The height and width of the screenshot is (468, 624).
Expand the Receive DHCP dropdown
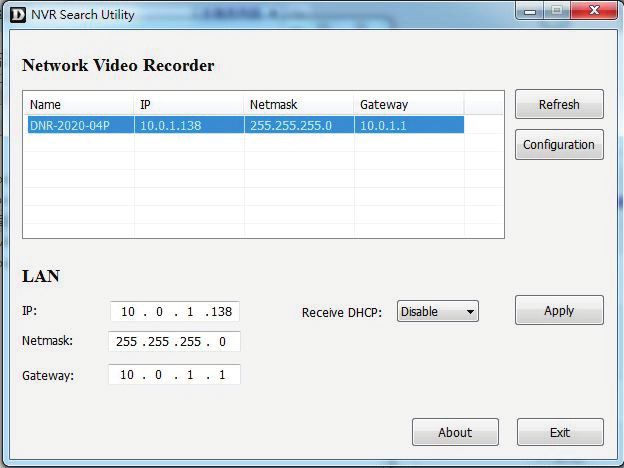coord(438,311)
